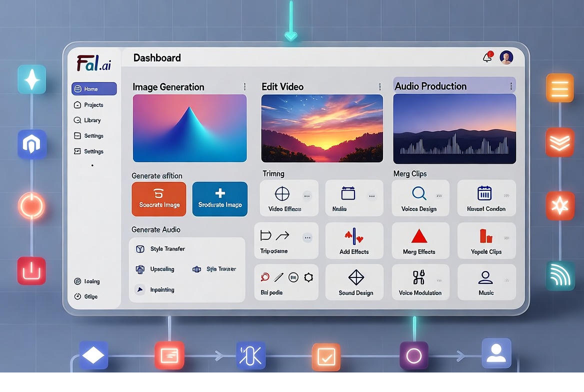
Task: Select the Audio Production waveform thumbnail
Action: pos(454,127)
